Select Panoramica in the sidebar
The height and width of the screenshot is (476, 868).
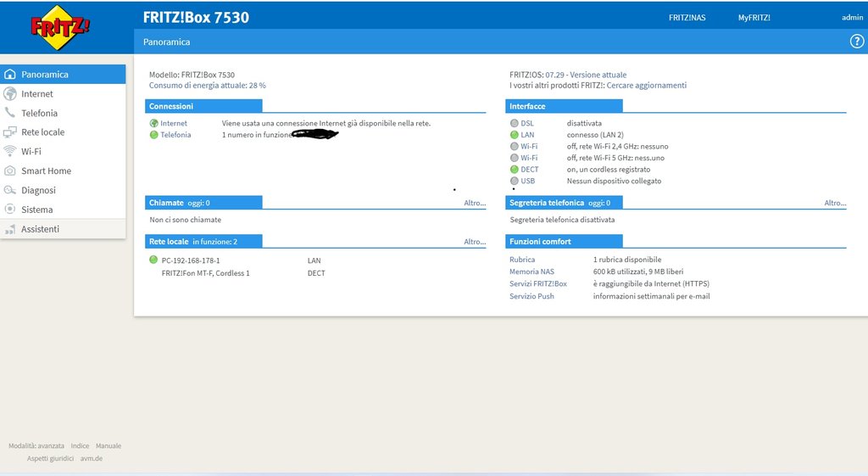click(45, 75)
